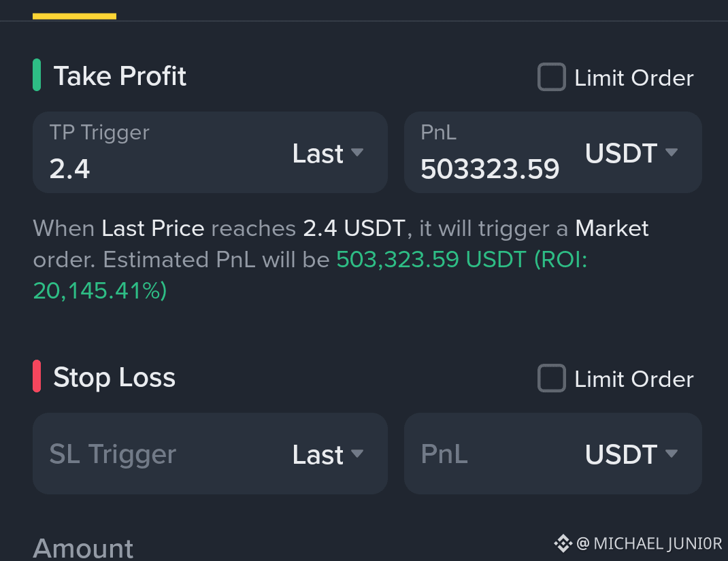This screenshot has width=728, height=561.
Task: Click the SL Trigger Last dropdown arrow
Action: click(x=357, y=454)
